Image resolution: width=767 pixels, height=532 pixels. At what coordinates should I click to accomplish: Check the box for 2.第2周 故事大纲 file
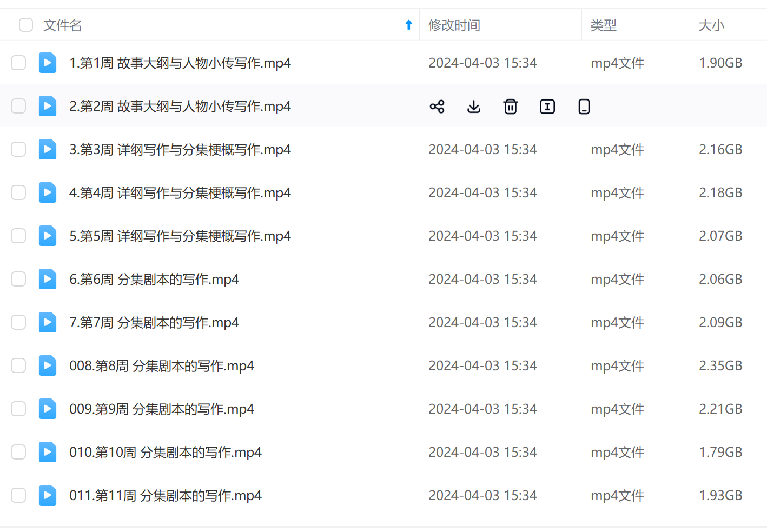click(18, 106)
